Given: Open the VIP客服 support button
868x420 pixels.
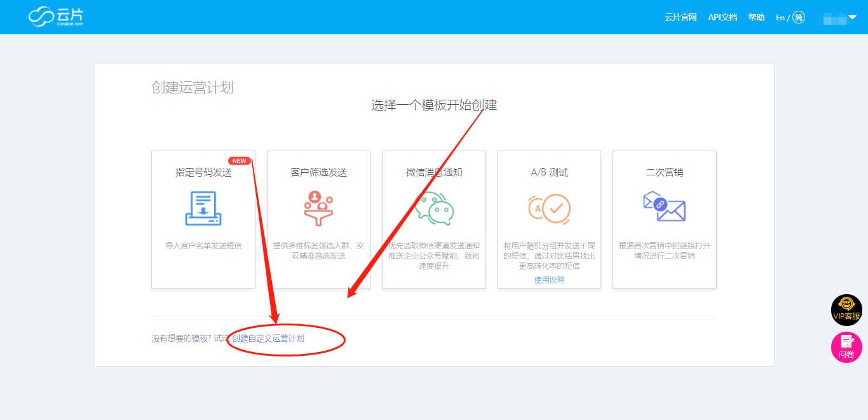Looking at the screenshot, I should [846, 310].
